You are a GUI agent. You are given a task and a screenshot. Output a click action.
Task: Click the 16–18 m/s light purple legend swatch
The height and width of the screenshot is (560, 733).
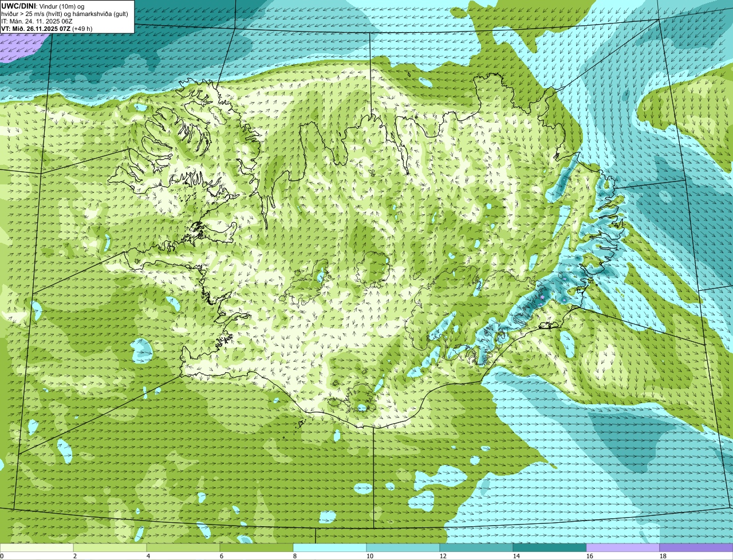pyautogui.click(x=623, y=548)
